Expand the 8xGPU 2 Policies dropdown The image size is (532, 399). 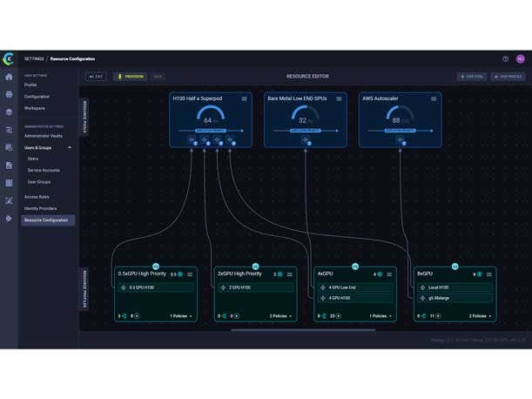coord(479,316)
